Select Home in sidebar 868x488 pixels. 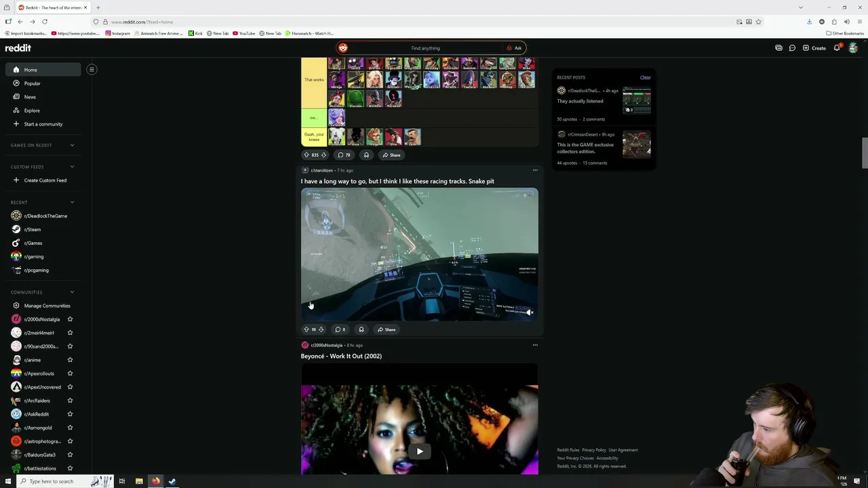coord(43,70)
